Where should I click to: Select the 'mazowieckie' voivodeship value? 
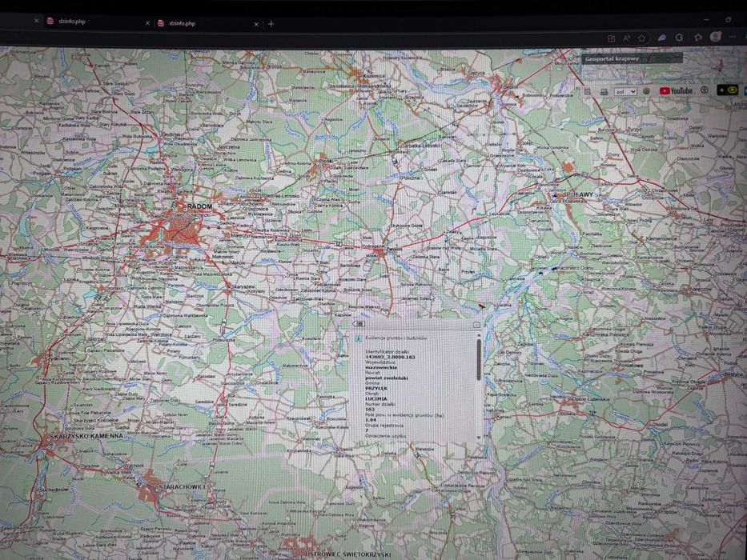pyautogui.click(x=380, y=368)
